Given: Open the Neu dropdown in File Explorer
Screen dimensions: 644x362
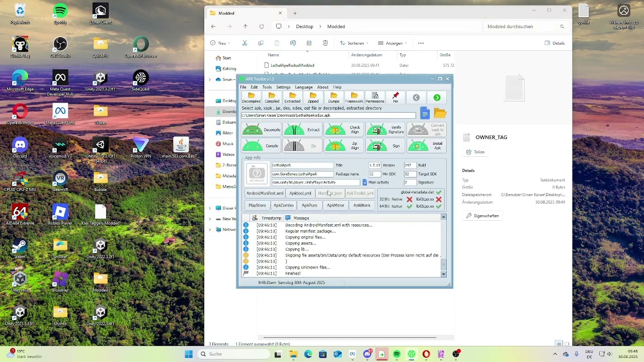Looking at the screenshot, I should click(220, 43).
